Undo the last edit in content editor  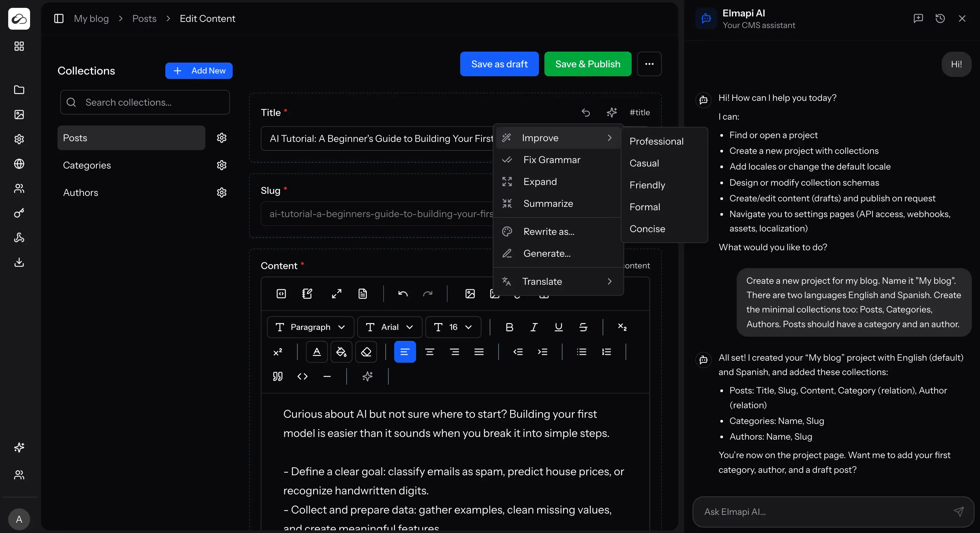pos(403,293)
